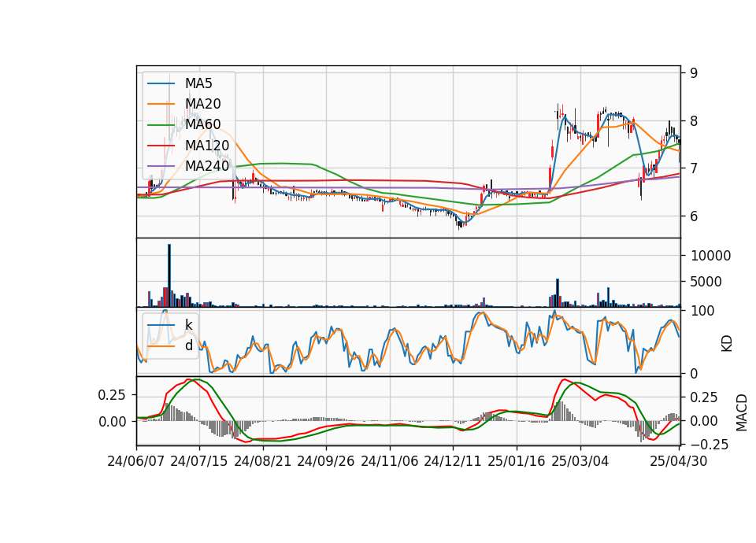Click the right MACD axis label −0.25
The width and height of the screenshot is (756, 543).
pyautogui.click(x=710, y=445)
